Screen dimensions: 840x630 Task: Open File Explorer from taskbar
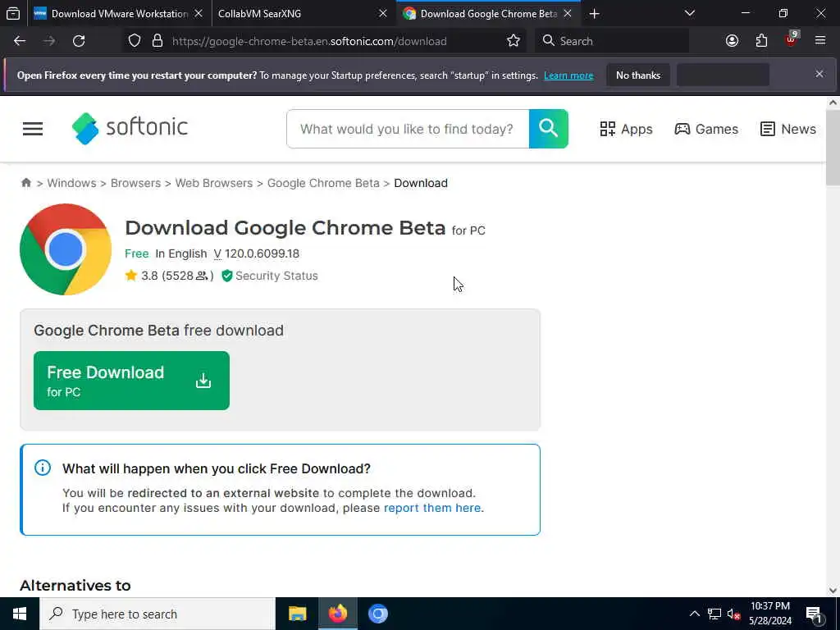297,614
